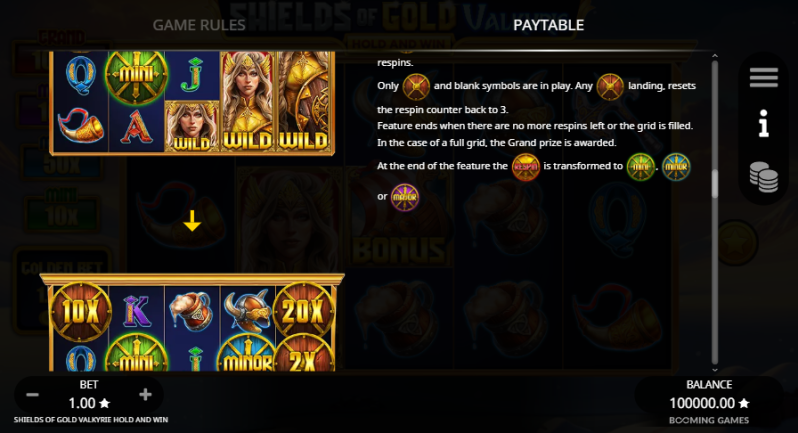Decrease bet with minus button
This screenshot has height=433, width=798.
click(33, 395)
